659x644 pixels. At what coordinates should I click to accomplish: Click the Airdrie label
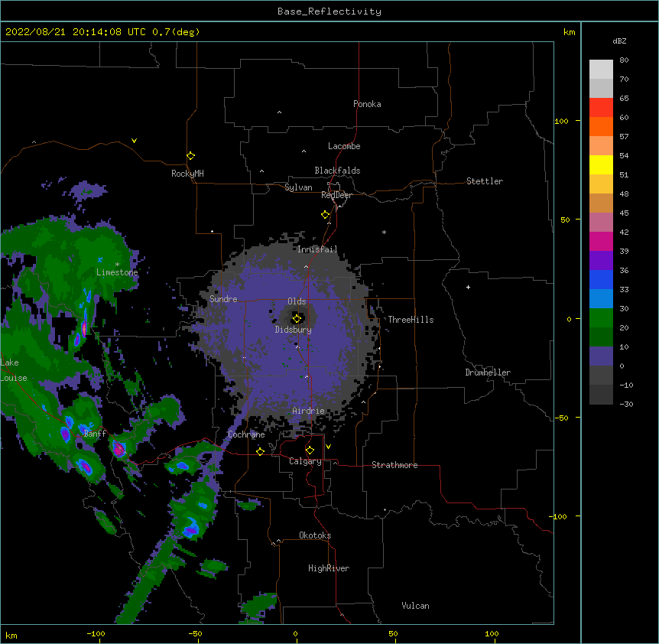click(x=309, y=411)
